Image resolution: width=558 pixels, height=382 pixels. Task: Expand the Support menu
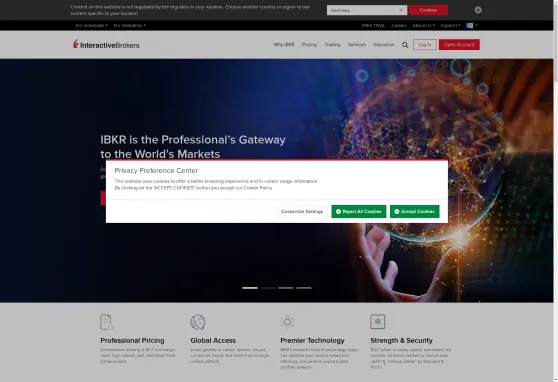(450, 25)
